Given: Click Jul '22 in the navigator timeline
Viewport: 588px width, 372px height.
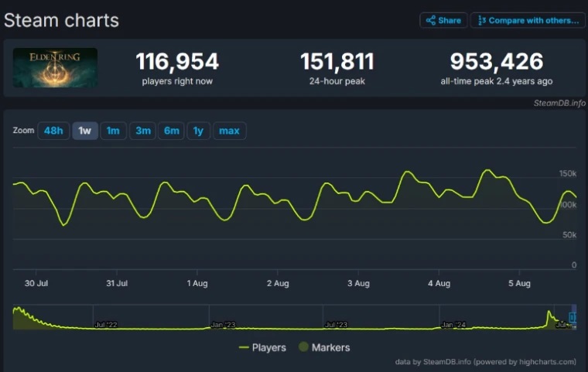Looking at the screenshot, I should point(106,324).
